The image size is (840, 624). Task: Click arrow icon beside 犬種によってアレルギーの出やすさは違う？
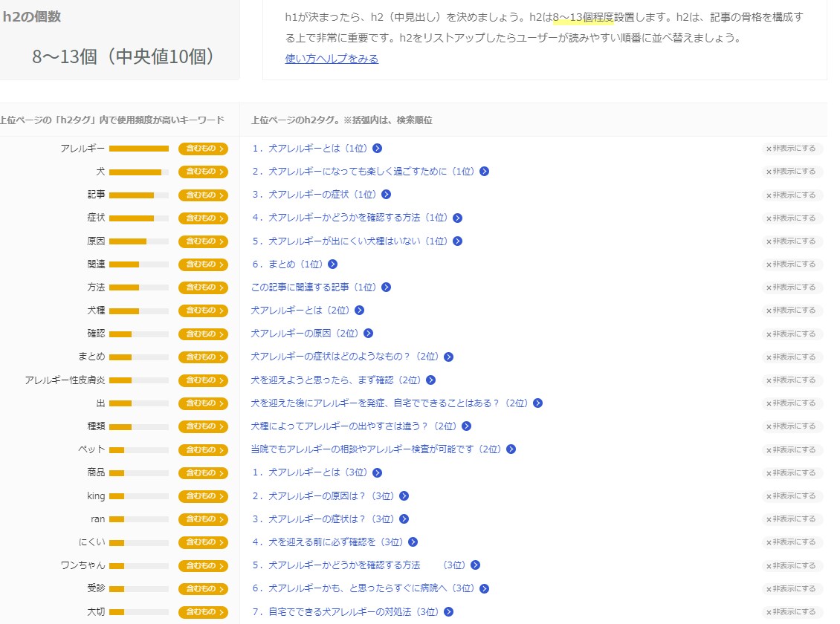click(x=467, y=426)
